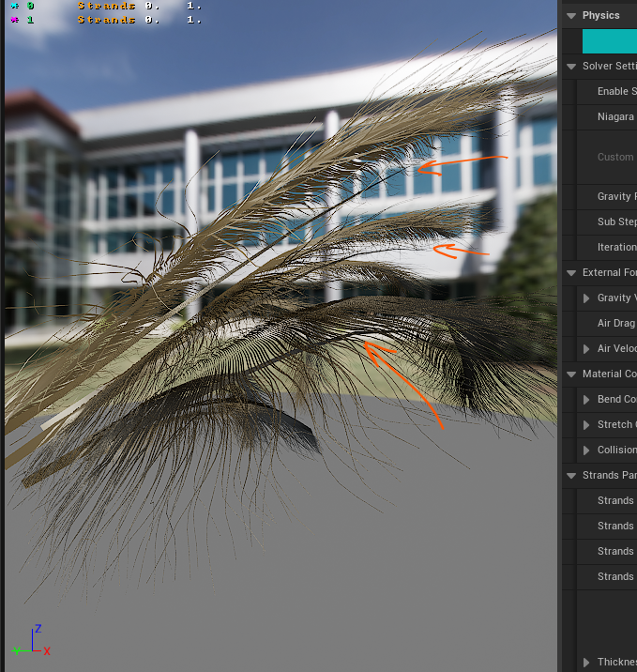Collapse the Strands Parameters section
637x672 pixels.
coord(572,476)
